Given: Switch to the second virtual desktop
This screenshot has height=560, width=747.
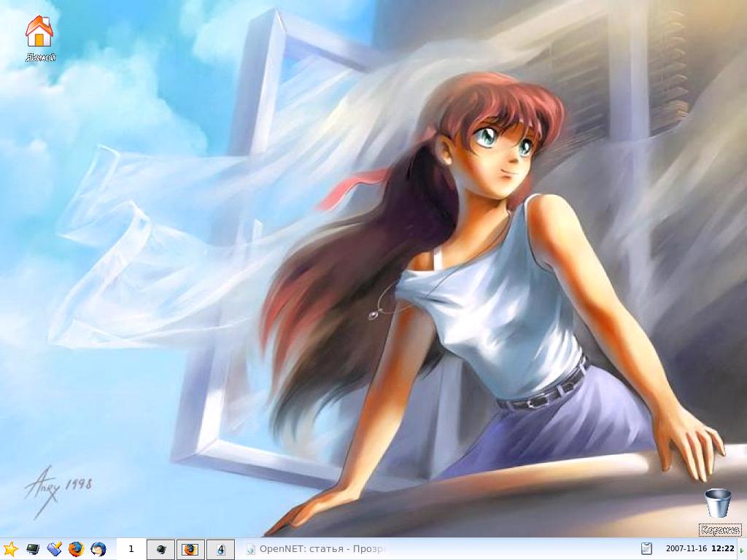Looking at the screenshot, I should (161, 549).
